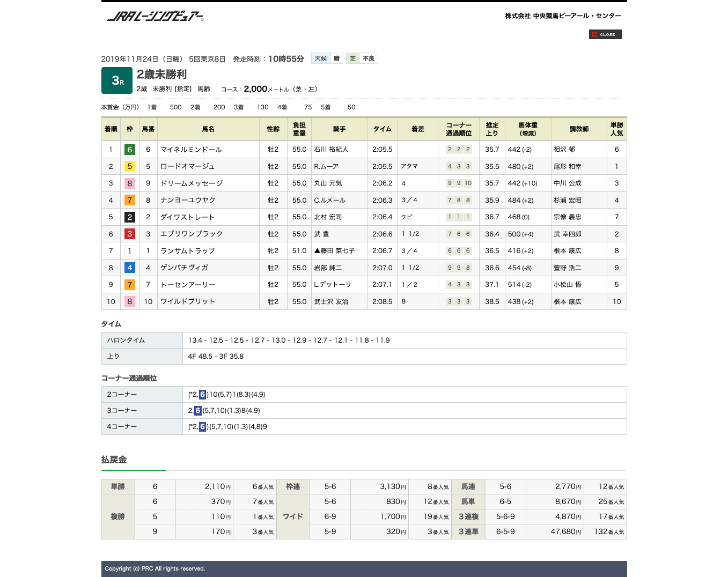The height and width of the screenshot is (577, 728).
Task: Click the lap times 13.4 - 12.5 line
Action: 289,341
